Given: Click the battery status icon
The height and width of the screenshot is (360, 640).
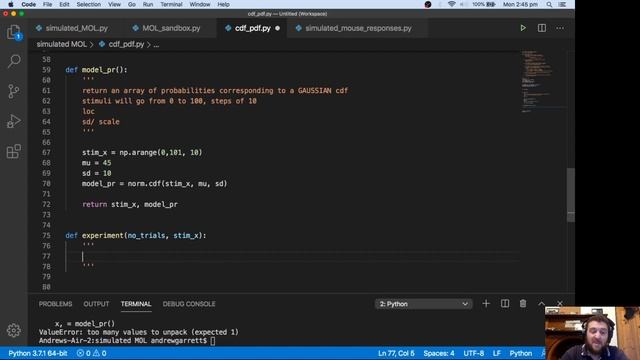Looking at the screenshot, I should click(491, 4).
